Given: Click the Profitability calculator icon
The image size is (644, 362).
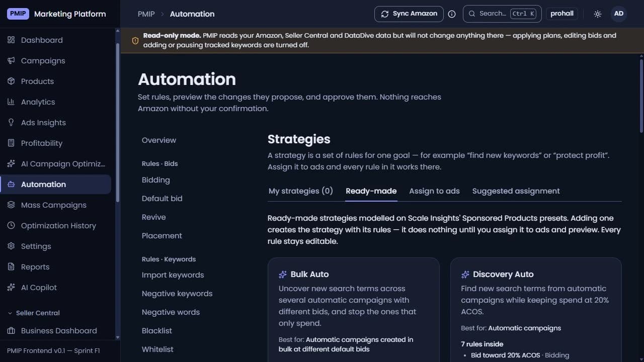Looking at the screenshot, I should tap(11, 143).
